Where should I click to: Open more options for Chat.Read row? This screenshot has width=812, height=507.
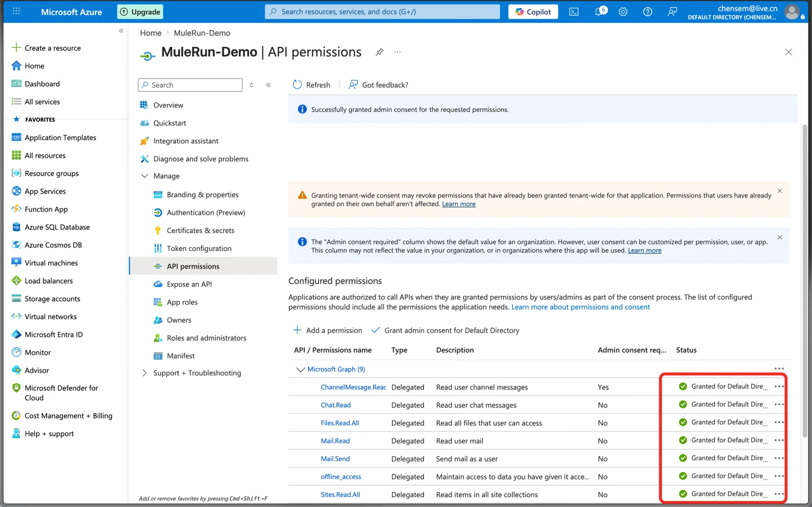coord(779,404)
